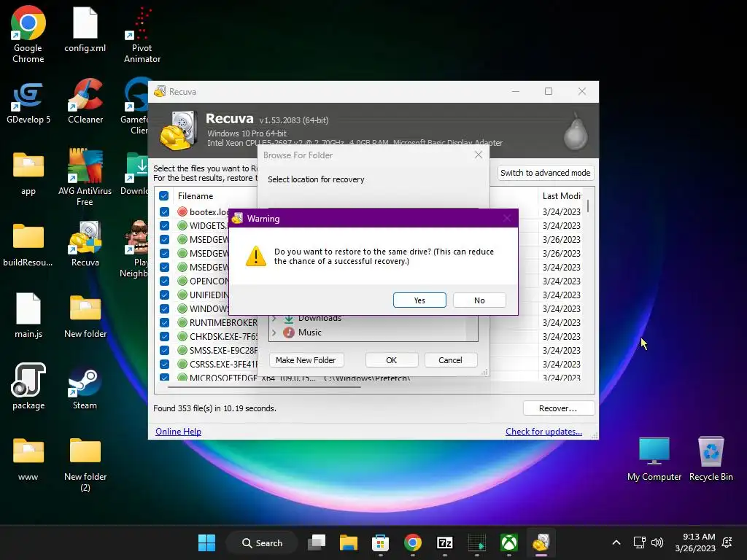The height and width of the screenshot is (560, 747).
Task: Confirm Yes in the Warning dialog
Action: tap(419, 300)
